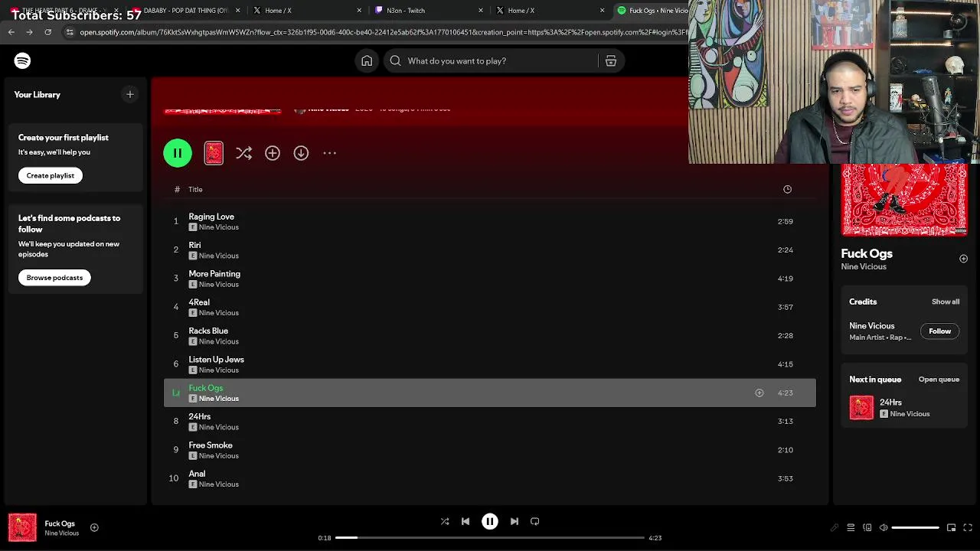Screen dimensions: 980x551
Task: Open the Browse icon in search bar
Action: tap(611, 61)
